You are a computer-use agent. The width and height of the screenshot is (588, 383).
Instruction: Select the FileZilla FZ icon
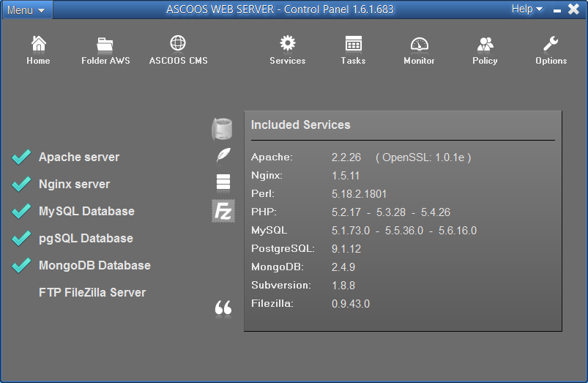pos(223,211)
